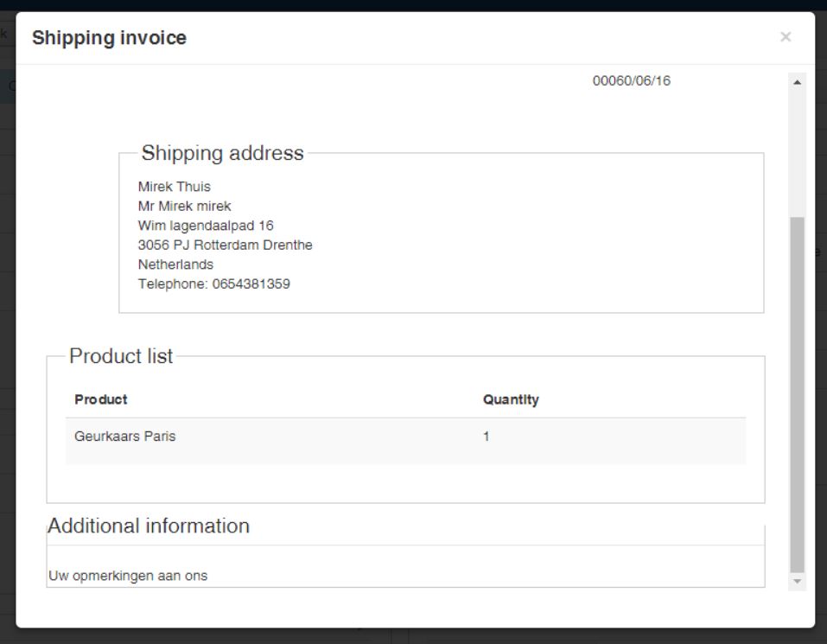Viewport: 827px width, 644px height.
Task: Click the vertical scrollbar thumb
Action: point(797,393)
